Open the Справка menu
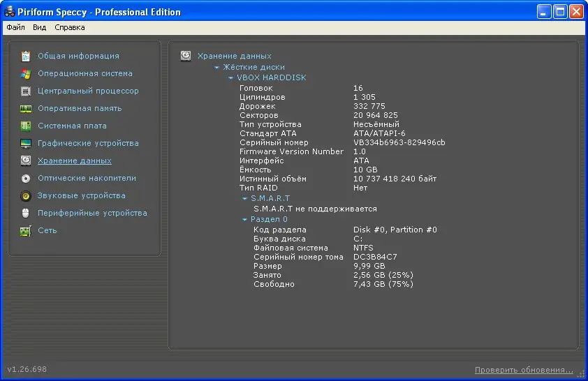The image size is (588, 381). coord(70,27)
